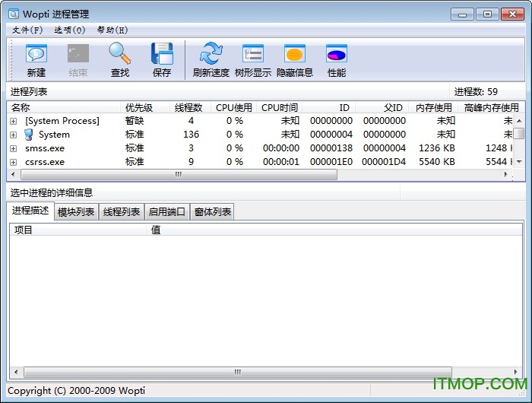Sort by the 父ID column header
The height and width of the screenshot is (403, 532).
pos(382,108)
